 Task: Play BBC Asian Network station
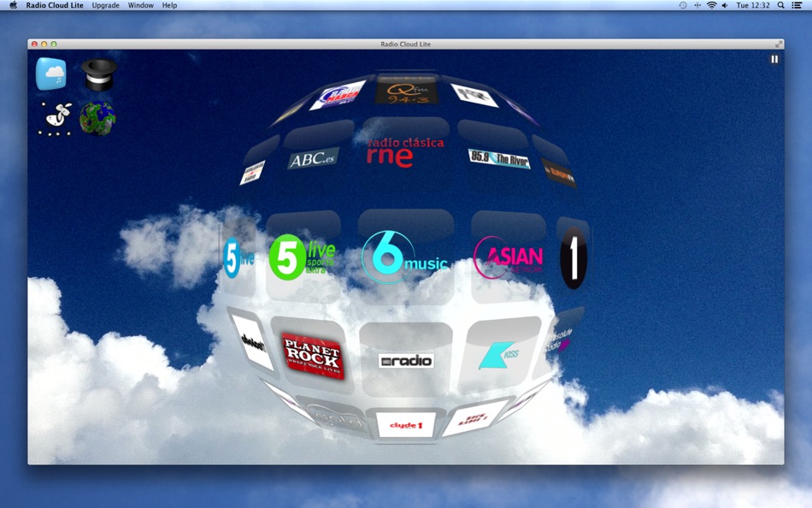(509, 257)
